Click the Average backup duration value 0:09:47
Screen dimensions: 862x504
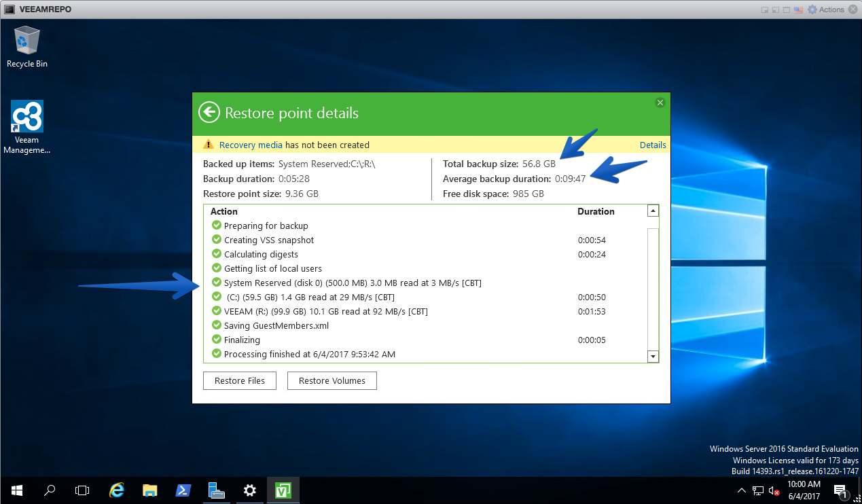(570, 179)
